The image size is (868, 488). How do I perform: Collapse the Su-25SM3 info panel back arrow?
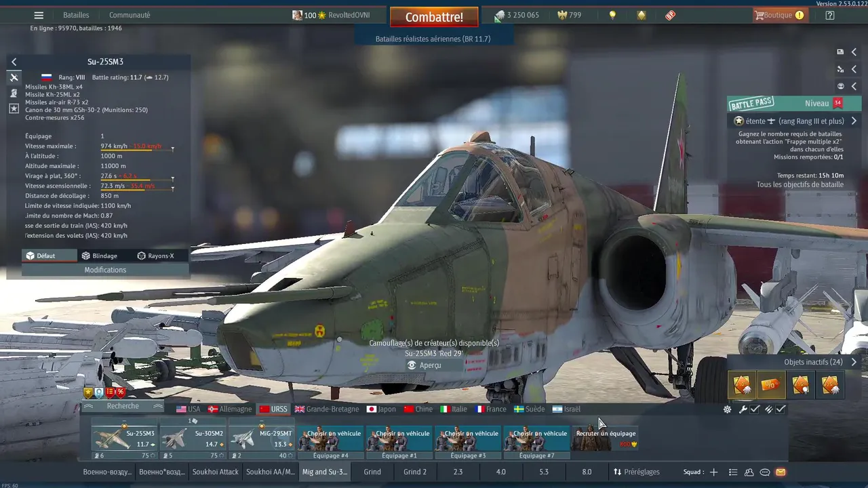pyautogui.click(x=14, y=62)
